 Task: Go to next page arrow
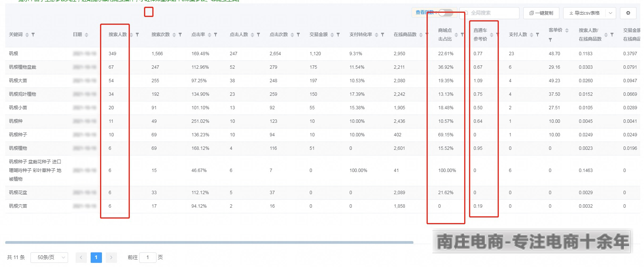click(111, 258)
